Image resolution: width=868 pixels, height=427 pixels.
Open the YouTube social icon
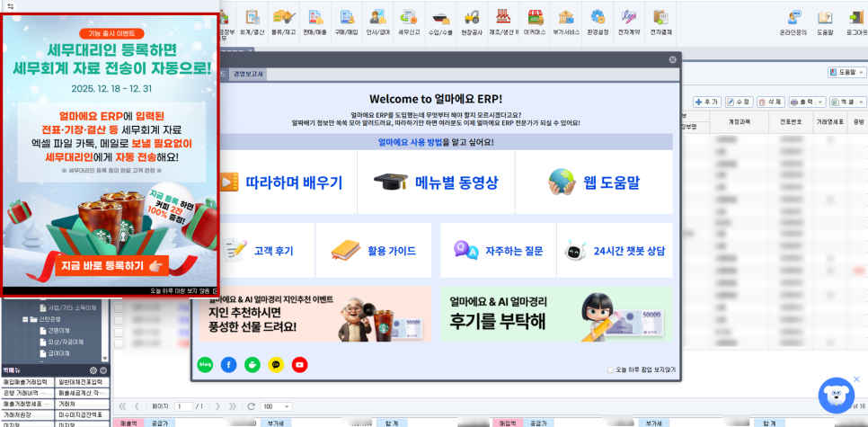point(300,364)
